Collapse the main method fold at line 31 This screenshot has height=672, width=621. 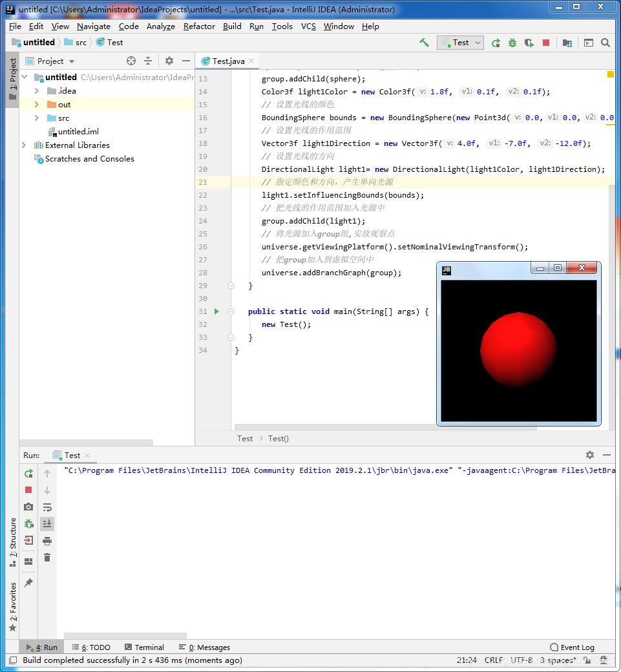click(x=231, y=311)
